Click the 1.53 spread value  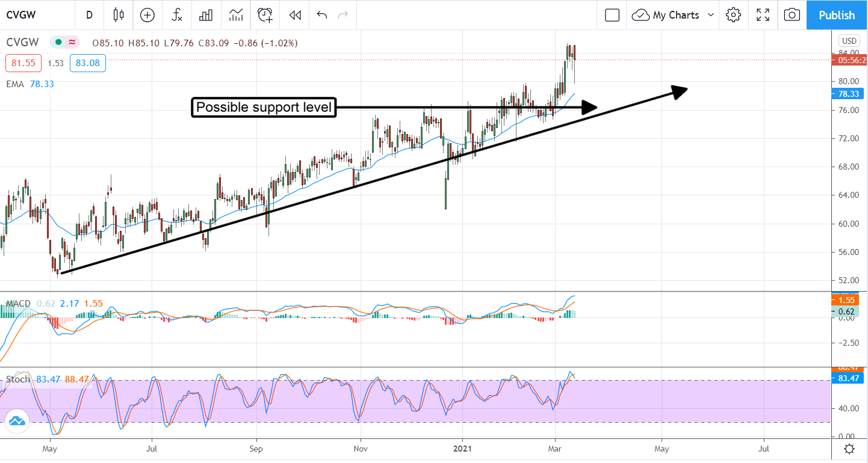[55, 63]
